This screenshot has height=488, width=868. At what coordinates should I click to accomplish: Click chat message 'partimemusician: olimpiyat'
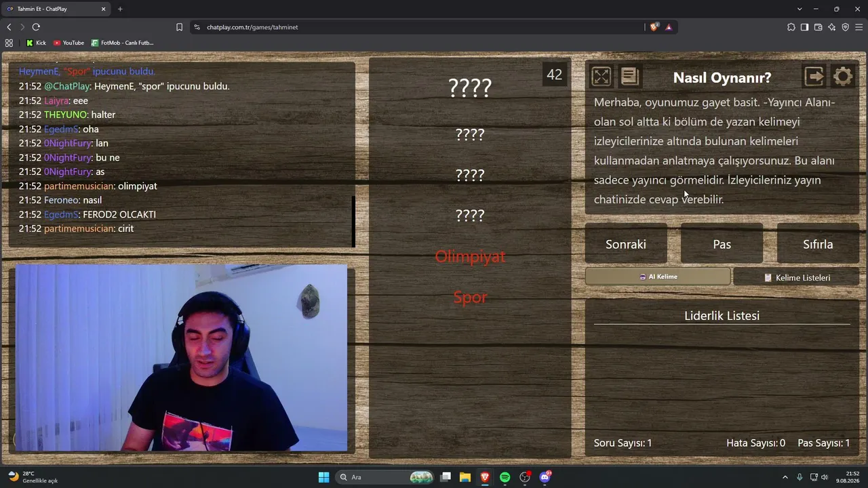point(87,186)
